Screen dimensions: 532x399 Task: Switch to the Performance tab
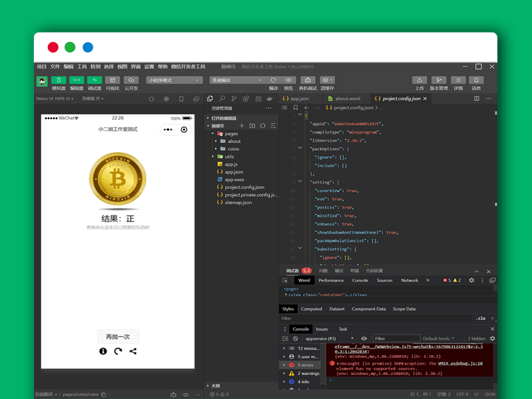coord(331,280)
